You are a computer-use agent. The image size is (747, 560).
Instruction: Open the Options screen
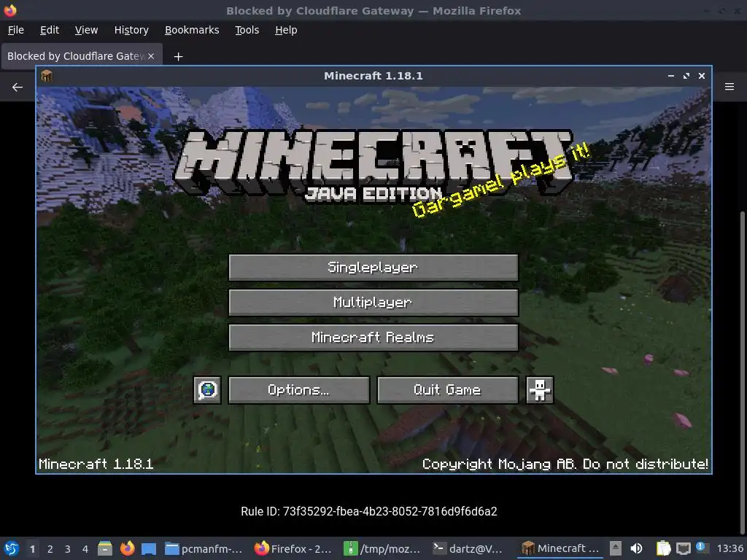(298, 390)
